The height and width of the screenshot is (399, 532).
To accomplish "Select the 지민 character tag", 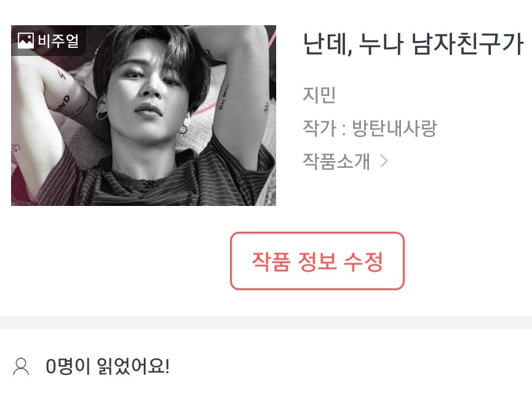I will [x=319, y=95].
